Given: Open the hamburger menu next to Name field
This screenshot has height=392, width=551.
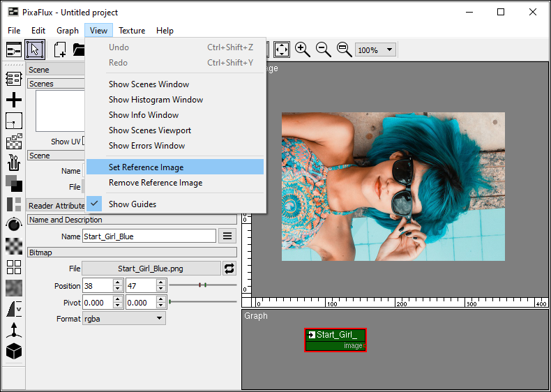Looking at the screenshot, I should [x=227, y=236].
